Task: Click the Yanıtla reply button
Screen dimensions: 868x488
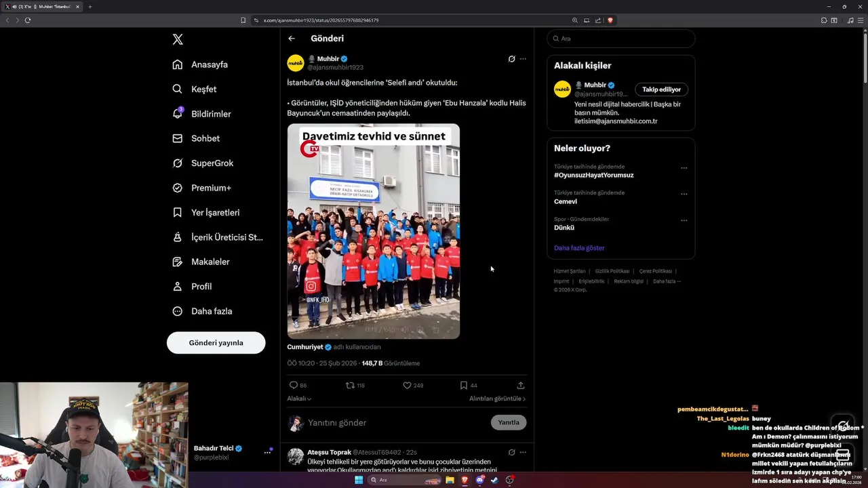Action: click(509, 422)
